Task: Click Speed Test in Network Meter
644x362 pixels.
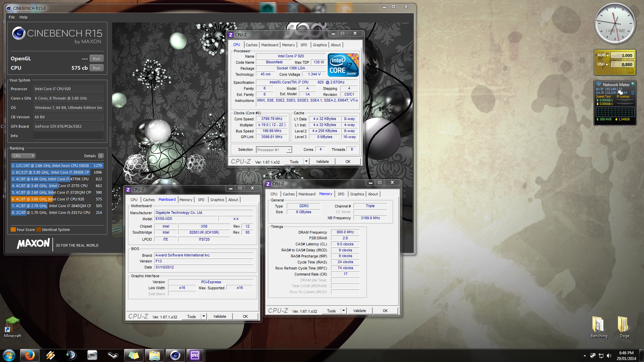Action: point(603,97)
